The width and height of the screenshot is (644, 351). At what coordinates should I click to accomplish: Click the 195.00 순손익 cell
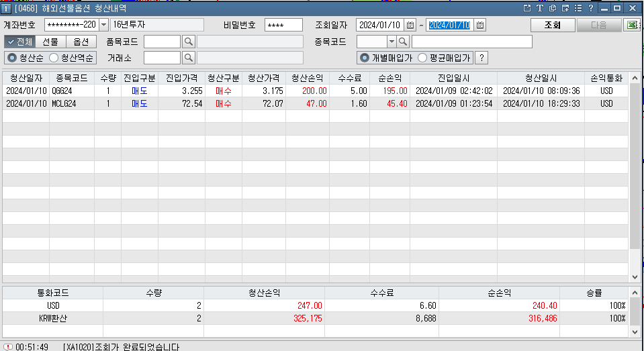point(389,91)
